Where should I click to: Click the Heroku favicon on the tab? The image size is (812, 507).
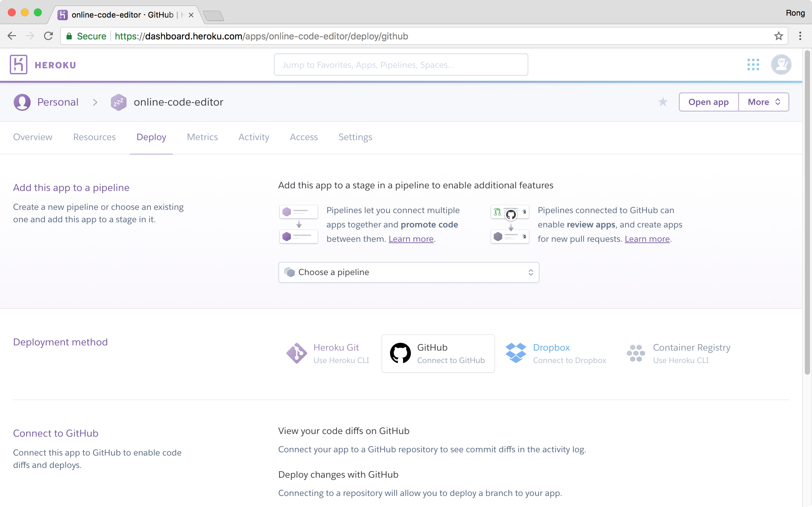(x=62, y=15)
